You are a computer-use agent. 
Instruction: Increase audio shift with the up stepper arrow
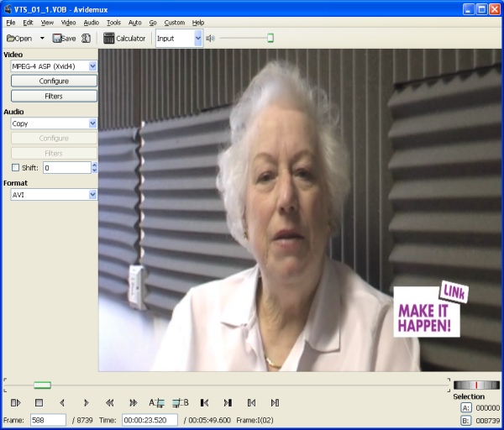(x=94, y=165)
